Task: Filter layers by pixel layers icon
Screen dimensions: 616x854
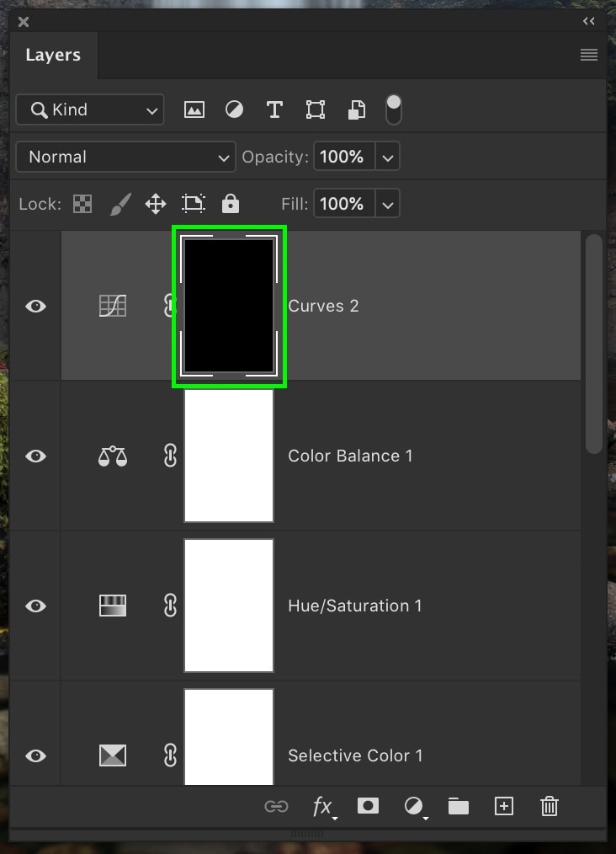Action: [x=194, y=110]
